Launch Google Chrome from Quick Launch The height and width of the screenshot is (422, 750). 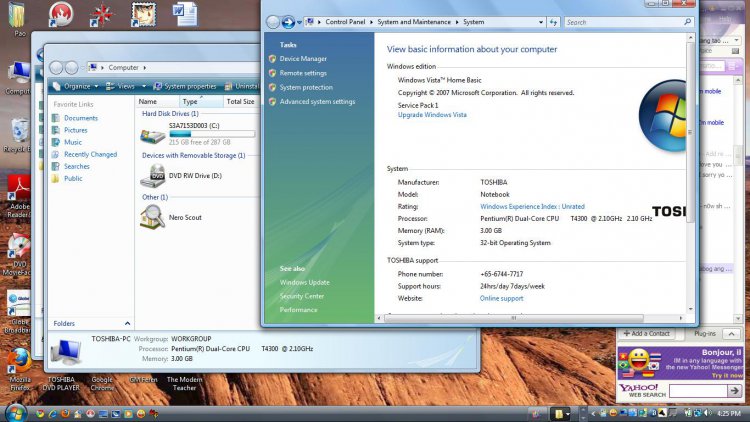pos(40,413)
